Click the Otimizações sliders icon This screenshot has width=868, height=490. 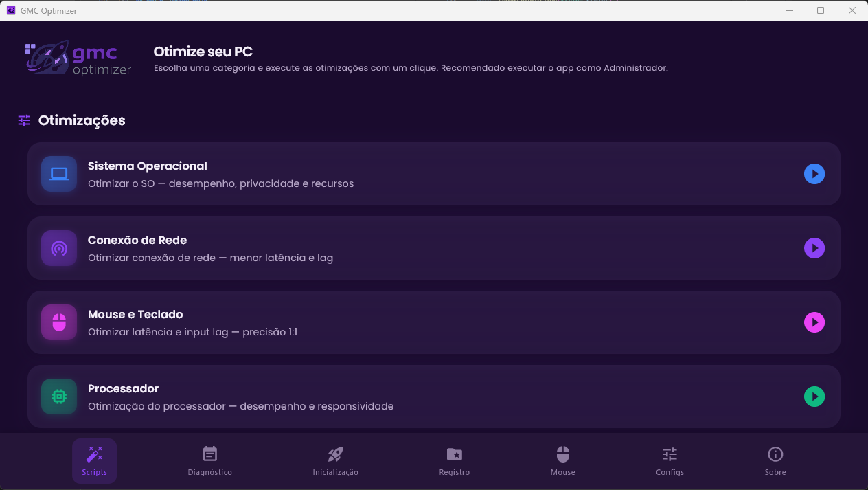click(24, 120)
